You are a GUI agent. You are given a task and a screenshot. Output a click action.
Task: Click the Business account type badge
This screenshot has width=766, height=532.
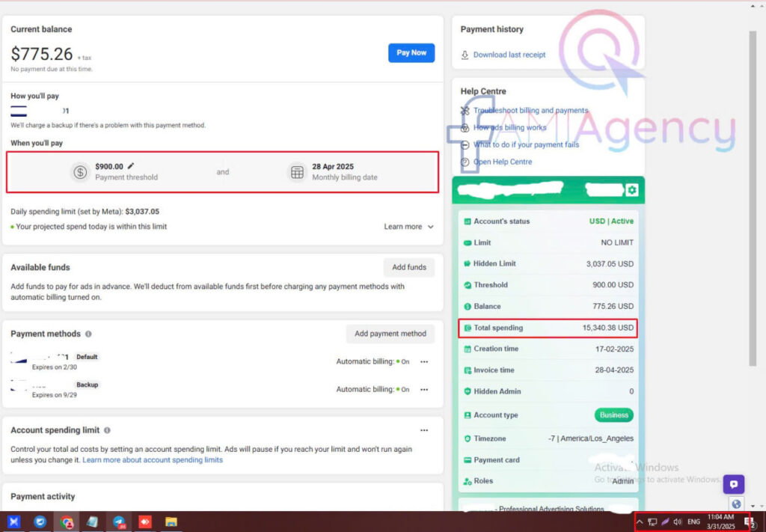tap(614, 415)
